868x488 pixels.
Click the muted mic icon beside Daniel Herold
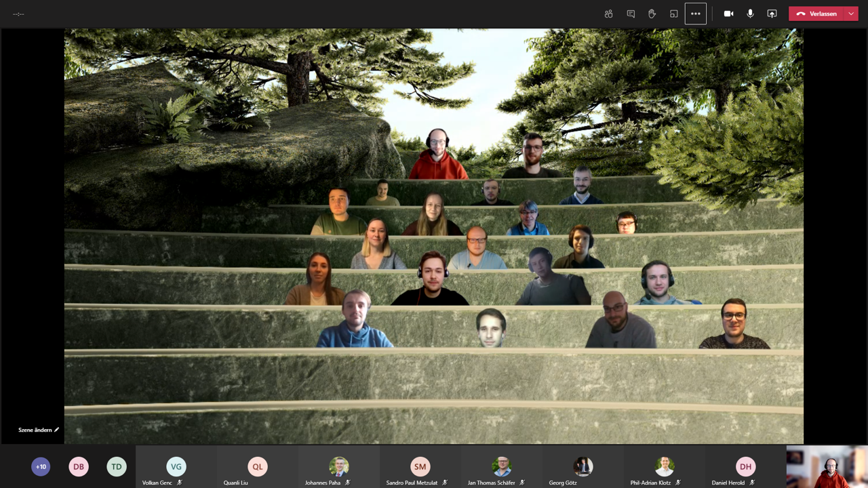tap(752, 483)
